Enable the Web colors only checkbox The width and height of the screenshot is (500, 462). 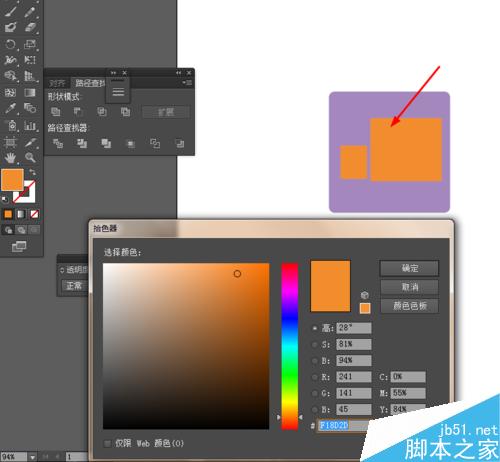click(x=107, y=443)
